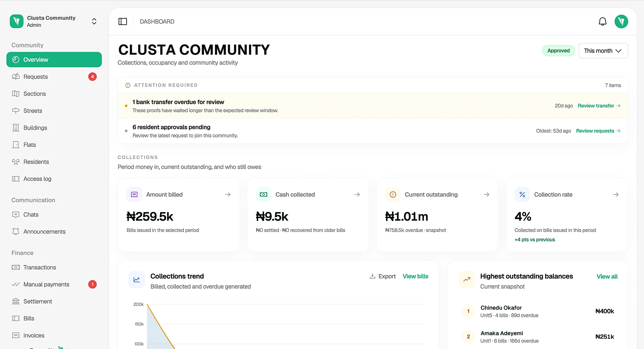The height and width of the screenshot is (349, 644).
Task: Click the Collections trend chart icon
Action: click(137, 280)
